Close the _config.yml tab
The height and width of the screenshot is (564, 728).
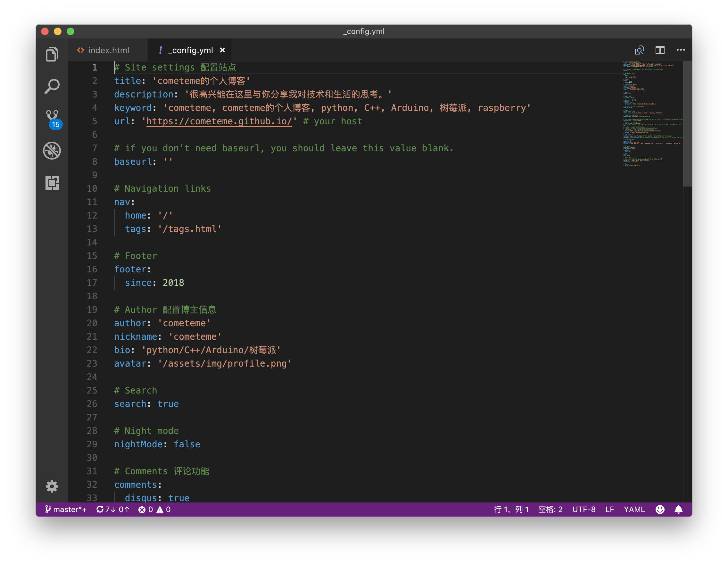[x=222, y=50]
